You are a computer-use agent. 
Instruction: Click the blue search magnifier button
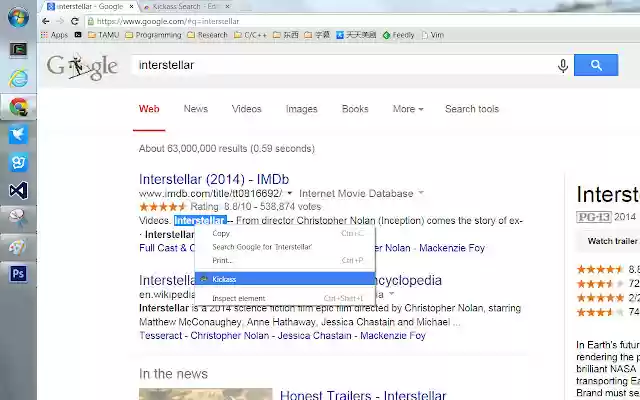pyautogui.click(x=596, y=65)
